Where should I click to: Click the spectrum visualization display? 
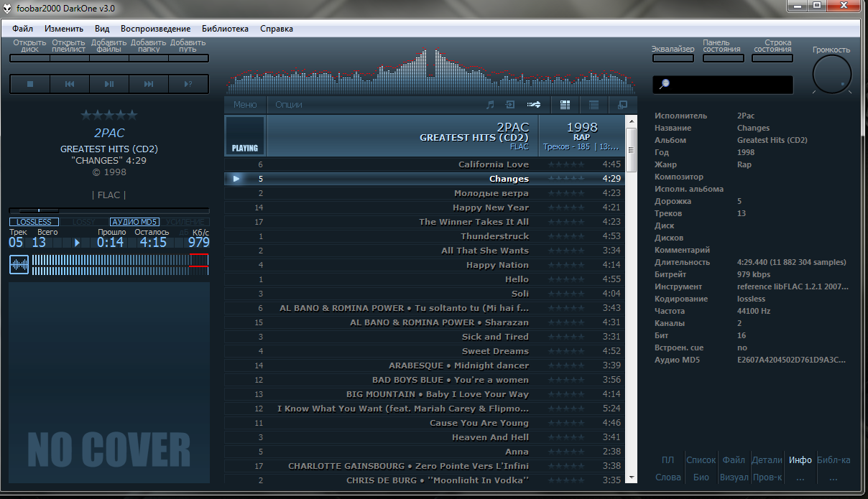pos(431,70)
